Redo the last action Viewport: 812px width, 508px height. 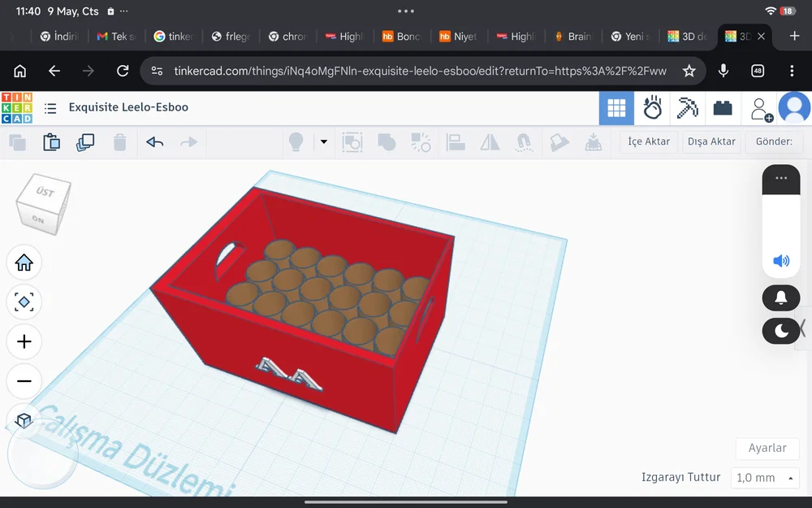coord(188,142)
